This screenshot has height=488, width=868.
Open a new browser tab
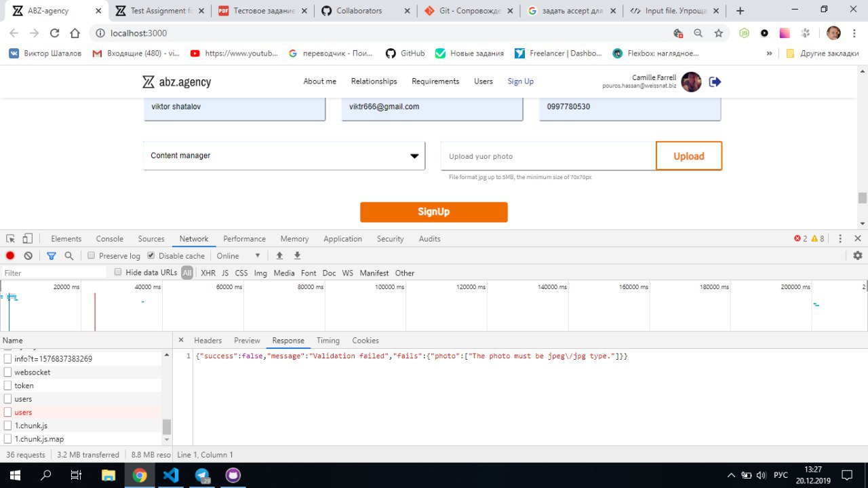[740, 11]
